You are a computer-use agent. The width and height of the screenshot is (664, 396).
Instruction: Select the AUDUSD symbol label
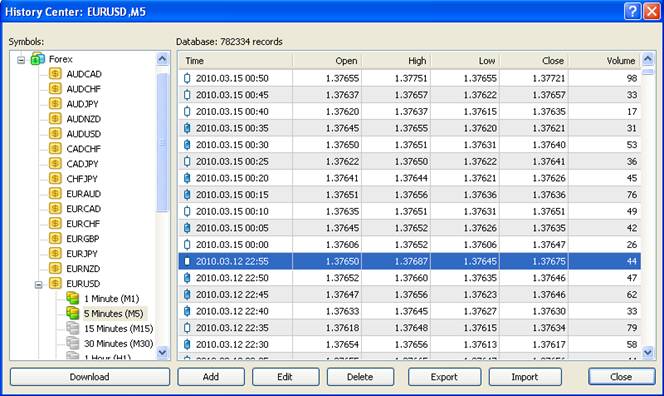pos(84,134)
